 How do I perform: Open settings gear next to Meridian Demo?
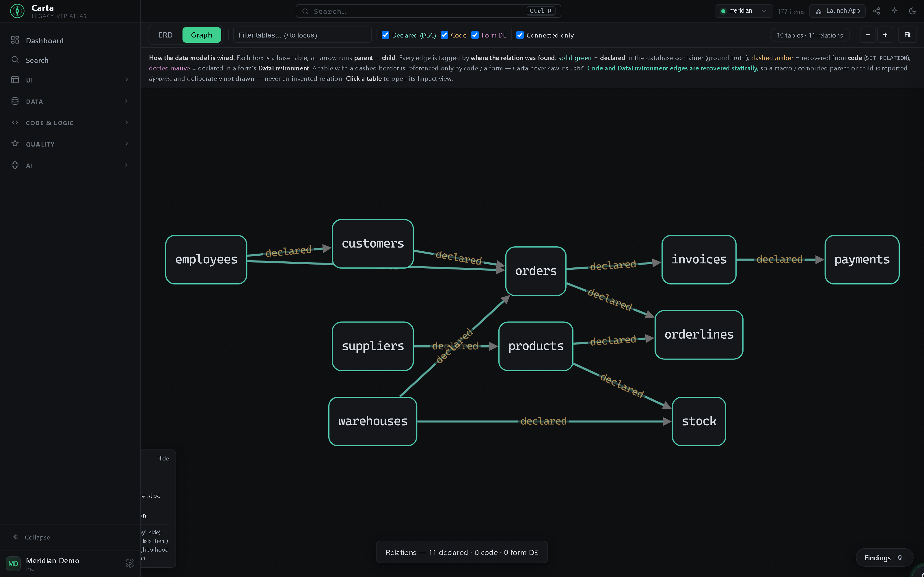click(130, 563)
